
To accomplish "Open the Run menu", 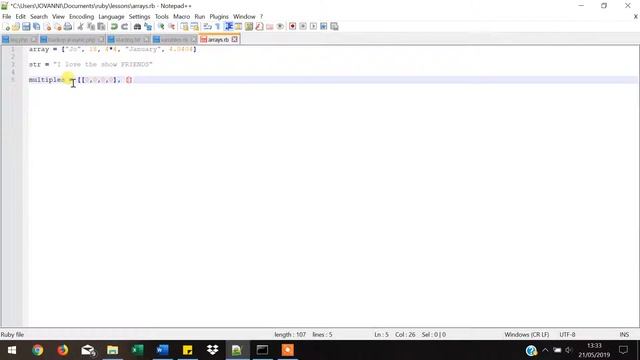I will [x=200, y=17].
